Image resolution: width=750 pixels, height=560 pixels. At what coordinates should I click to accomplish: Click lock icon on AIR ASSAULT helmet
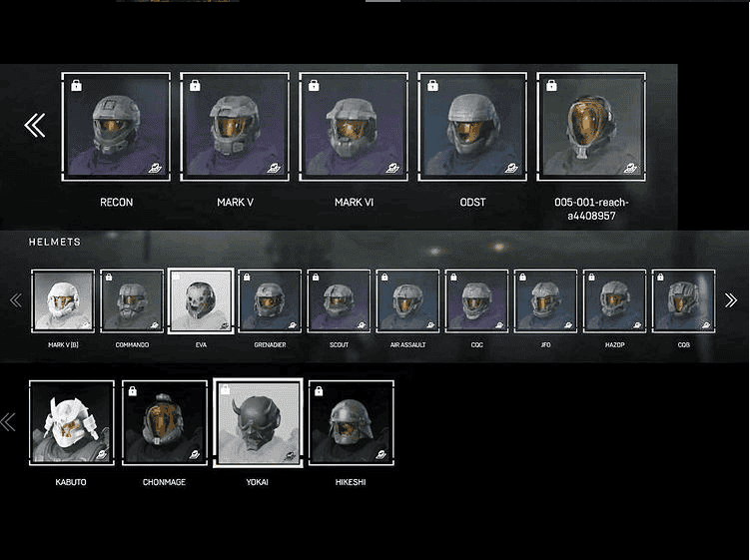(x=384, y=278)
